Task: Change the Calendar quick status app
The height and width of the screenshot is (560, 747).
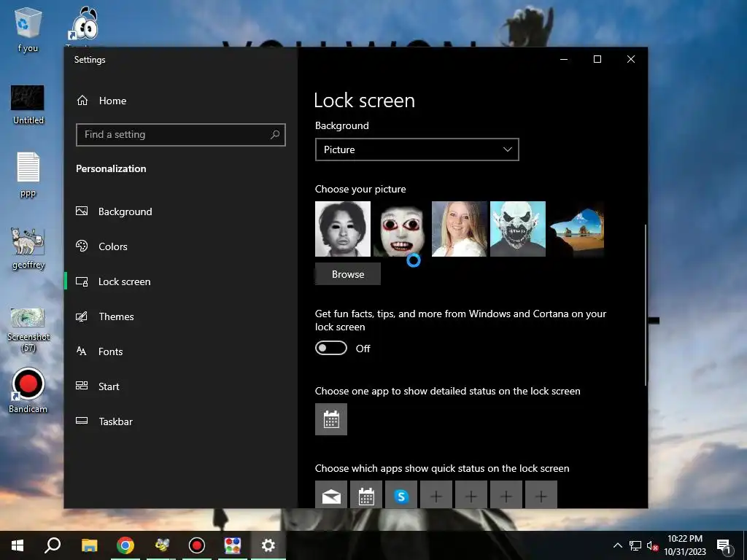Action: (x=366, y=496)
